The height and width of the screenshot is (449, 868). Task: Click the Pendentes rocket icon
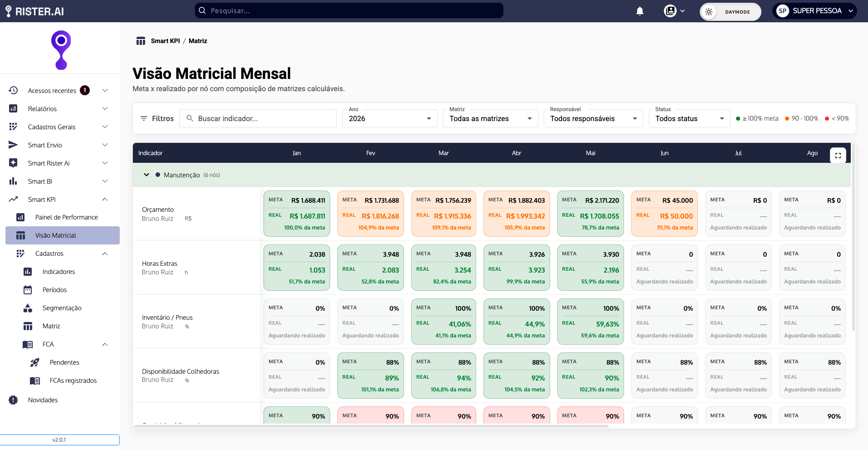tap(35, 362)
